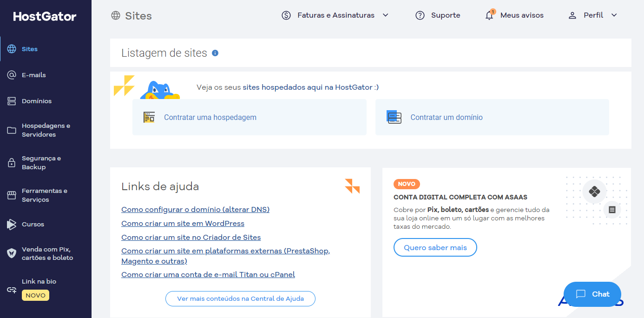The height and width of the screenshot is (318, 644).
Task: Click the Links de ajuda heading
Action: 160,186
